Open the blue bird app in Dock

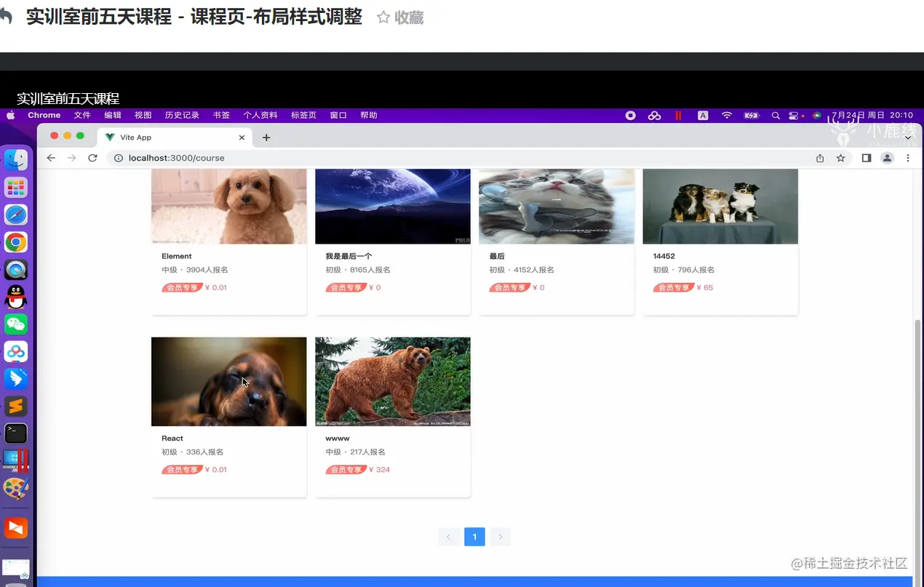pyautogui.click(x=16, y=379)
